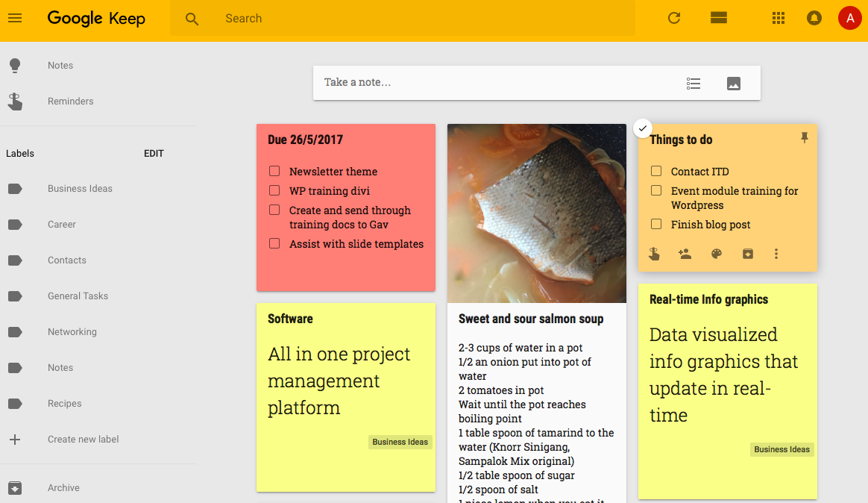Check Assist with slide templates item
This screenshot has width=868, height=503.
tap(274, 244)
